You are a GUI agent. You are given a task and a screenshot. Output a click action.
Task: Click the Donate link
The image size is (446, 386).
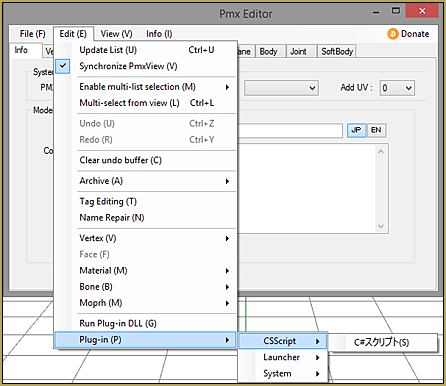click(415, 34)
